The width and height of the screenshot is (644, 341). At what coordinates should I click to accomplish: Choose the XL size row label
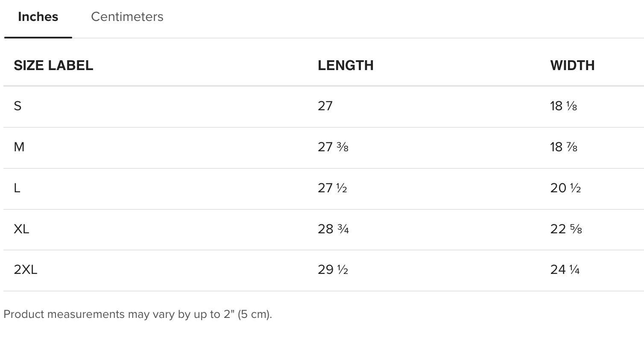coord(21,229)
